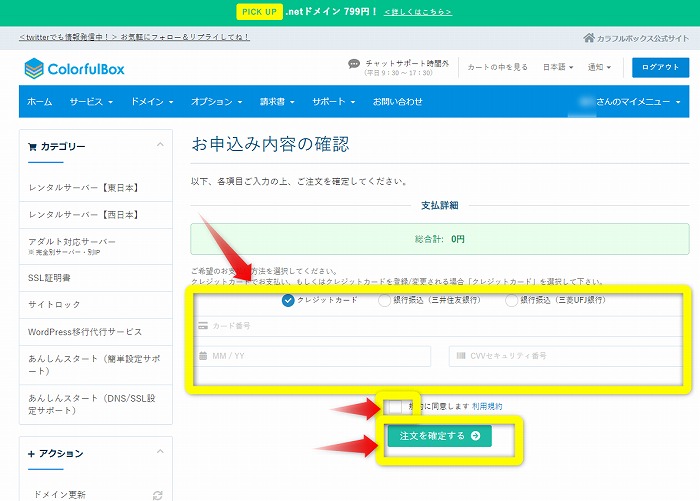Image resolution: width=700 pixels, height=501 pixels.
Task: Select 銀行振込 (三菱UFJ銀行) payment option
Action: pos(512,300)
